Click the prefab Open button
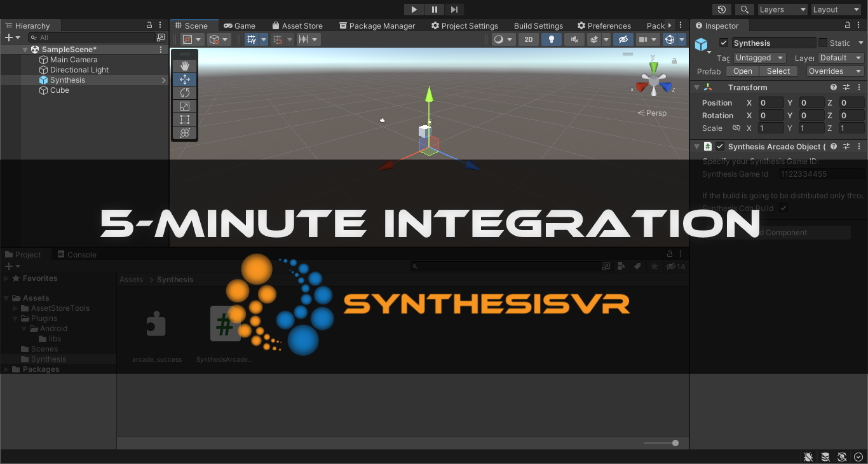Screen dimensions: 868x464 742,71
